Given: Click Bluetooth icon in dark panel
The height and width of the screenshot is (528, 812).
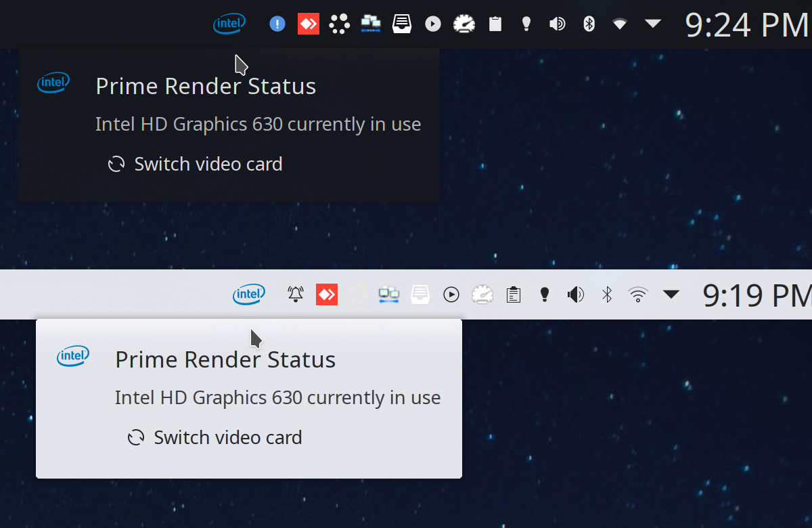Looking at the screenshot, I should coord(589,24).
